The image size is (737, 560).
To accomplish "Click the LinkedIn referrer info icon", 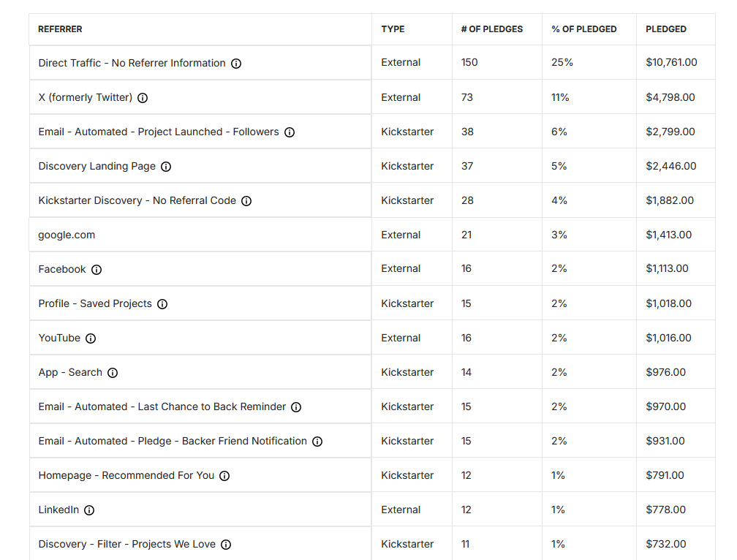I will tap(89, 510).
